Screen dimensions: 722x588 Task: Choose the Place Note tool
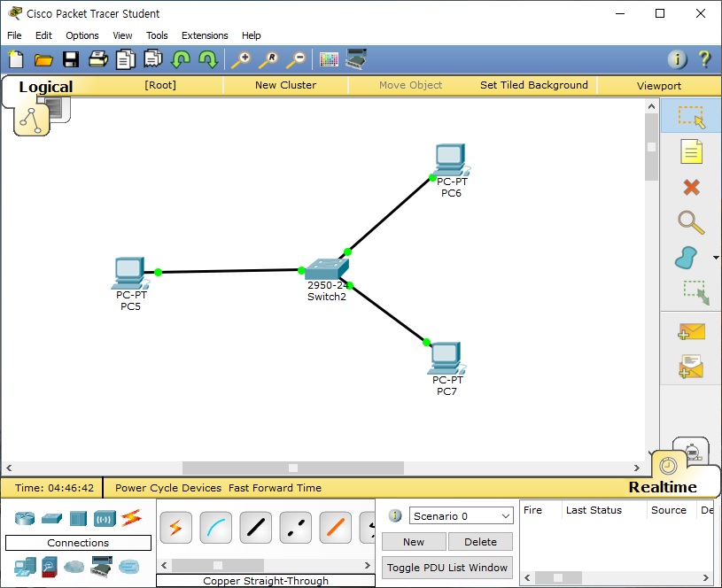click(691, 152)
